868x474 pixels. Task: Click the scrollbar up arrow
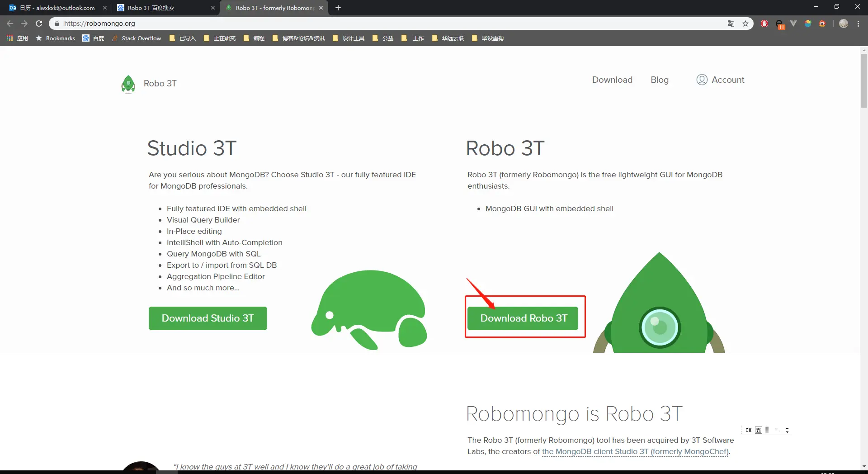864,50
